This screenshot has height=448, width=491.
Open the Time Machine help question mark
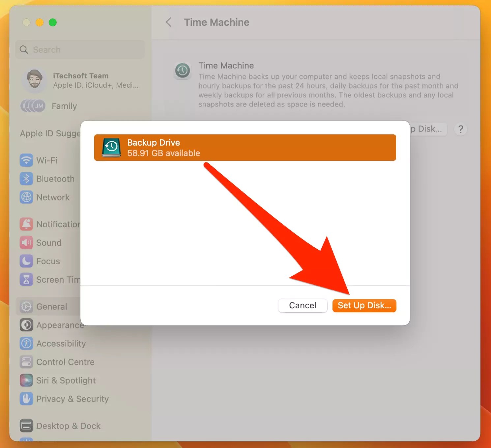[460, 129]
